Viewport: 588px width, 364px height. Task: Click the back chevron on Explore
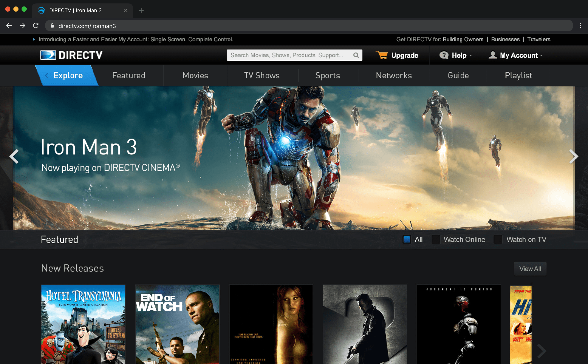(x=47, y=75)
